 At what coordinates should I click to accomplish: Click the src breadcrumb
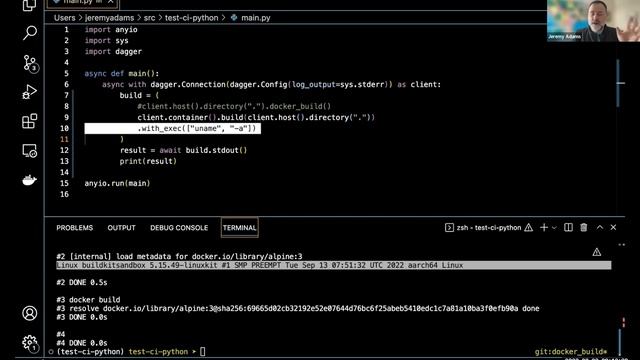coord(149,18)
